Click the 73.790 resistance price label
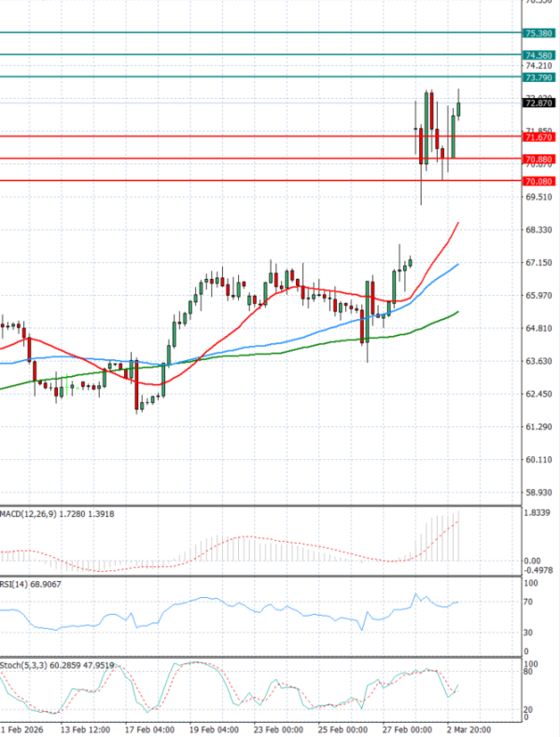Screen dimensions: 560x737 [539, 77]
